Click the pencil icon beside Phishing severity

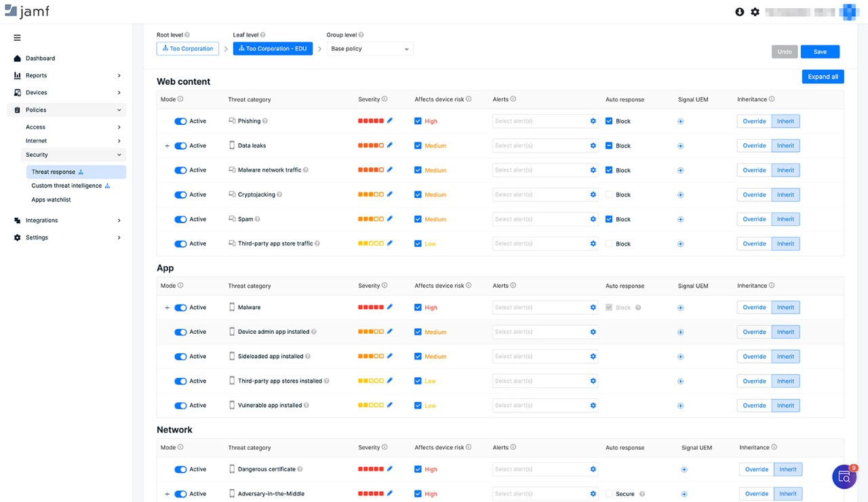point(390,121)
